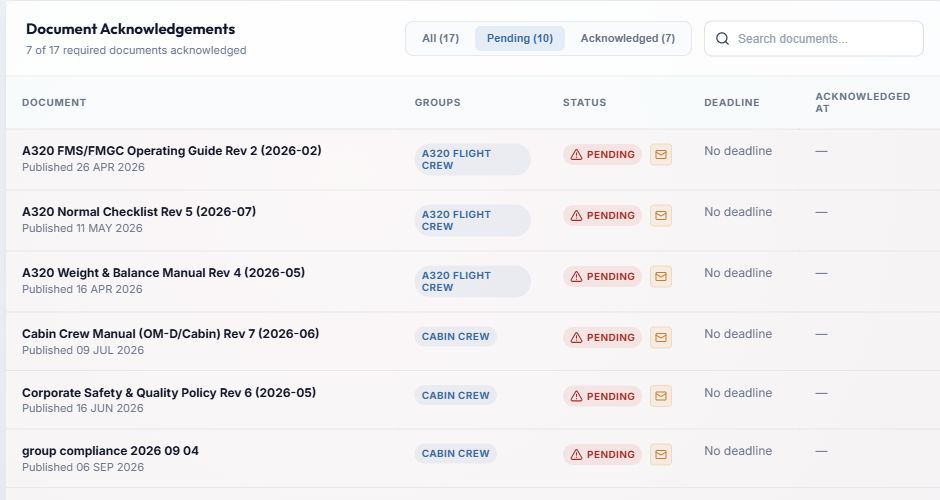Click 'Published 09 JUL 2026' text
940x500 pixels.
(83, 350)
